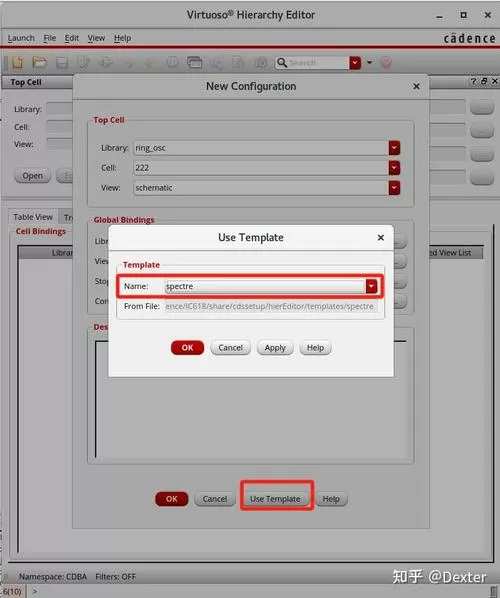Confirm Use Template with OK

point(187,348)
